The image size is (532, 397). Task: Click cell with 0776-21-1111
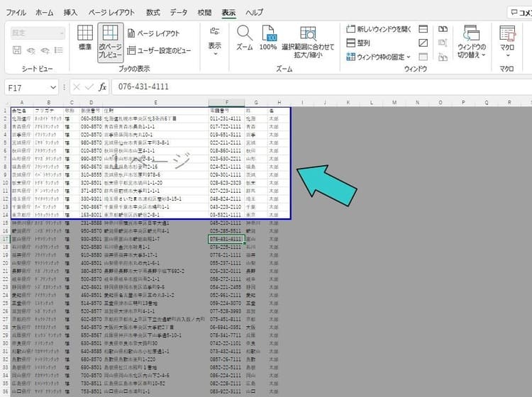pyautogui.click(x=227, y=255)
